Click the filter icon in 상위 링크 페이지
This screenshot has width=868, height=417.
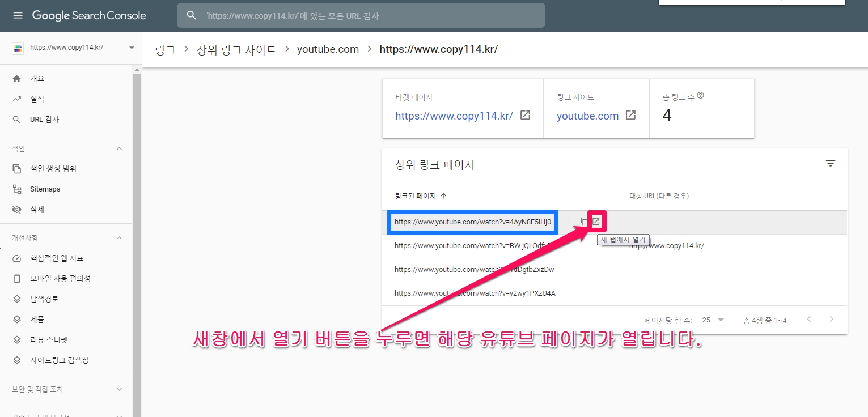(x=830, y=164)
